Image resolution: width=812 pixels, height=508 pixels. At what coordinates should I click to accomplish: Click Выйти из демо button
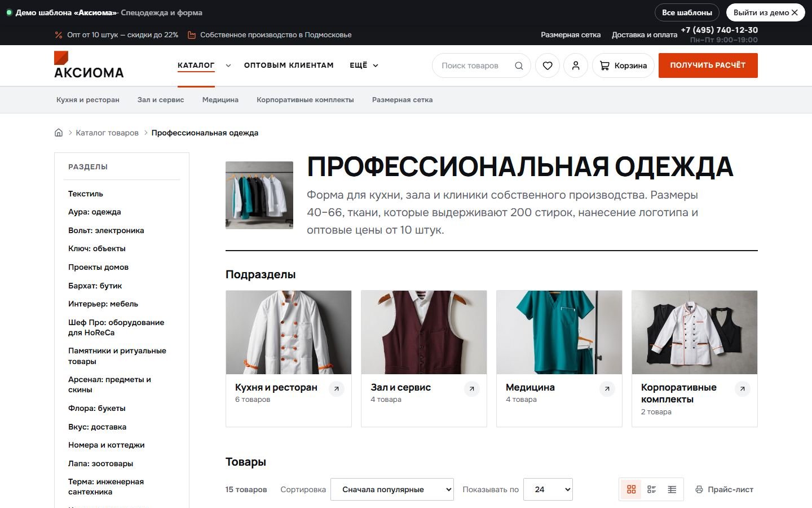[765, 12]
